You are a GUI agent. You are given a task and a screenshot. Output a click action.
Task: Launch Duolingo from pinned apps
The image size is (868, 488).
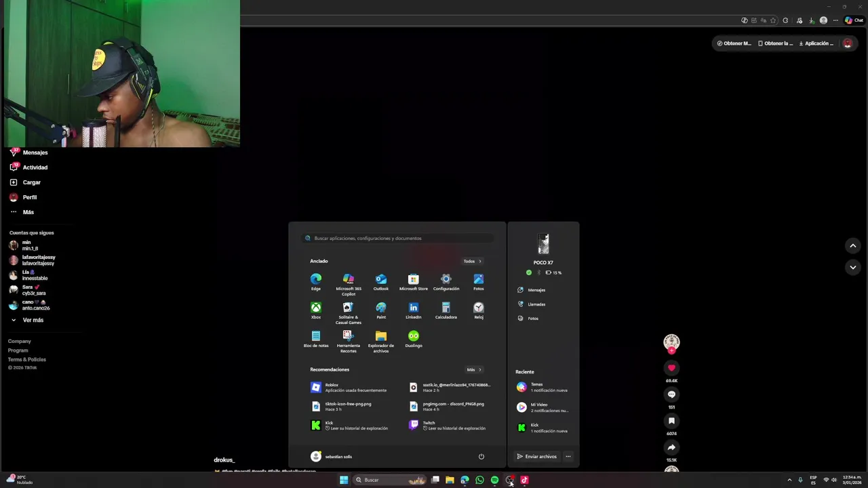(414, 339)
